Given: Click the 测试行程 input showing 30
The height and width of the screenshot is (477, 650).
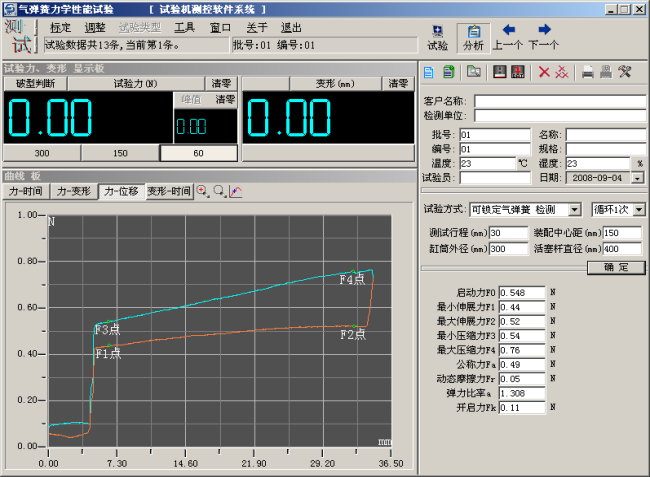Looking at the screenshot, I should coord(508,233).
